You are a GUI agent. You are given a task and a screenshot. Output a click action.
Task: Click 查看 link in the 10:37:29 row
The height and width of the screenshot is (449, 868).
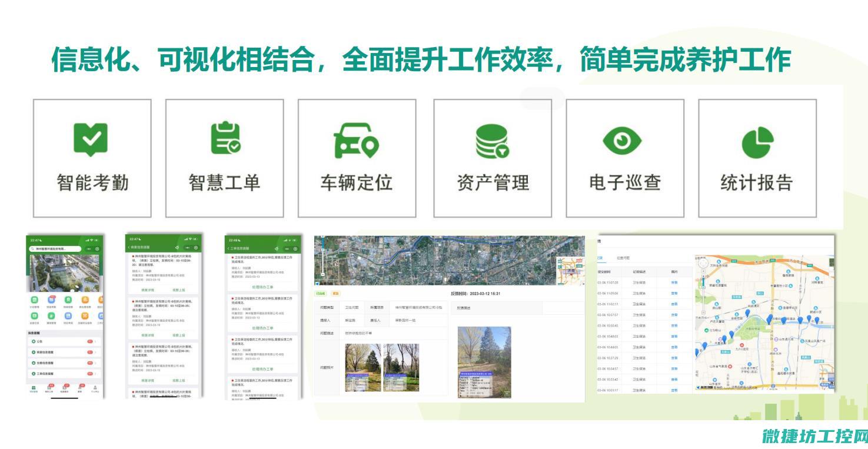pyautogui.click(x=674, y=358)
